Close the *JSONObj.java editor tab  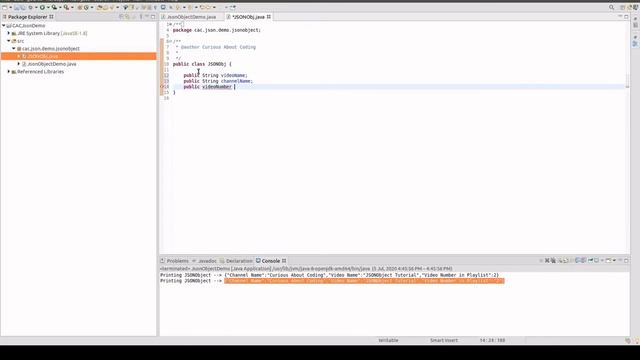pos(269,17)
